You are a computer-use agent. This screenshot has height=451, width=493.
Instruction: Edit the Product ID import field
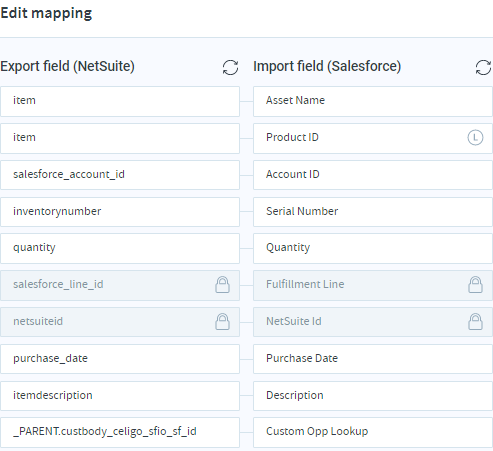click(373, 138)
